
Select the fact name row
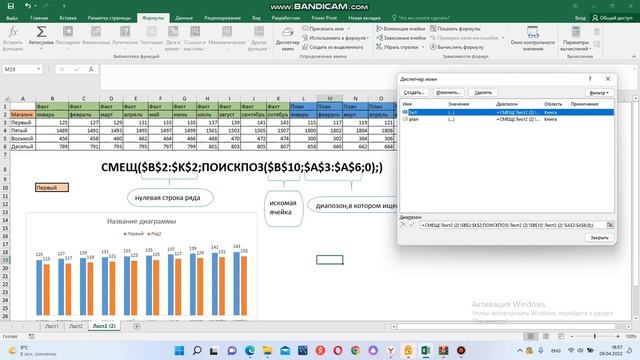pyautogui.click(x=507, y=112)
